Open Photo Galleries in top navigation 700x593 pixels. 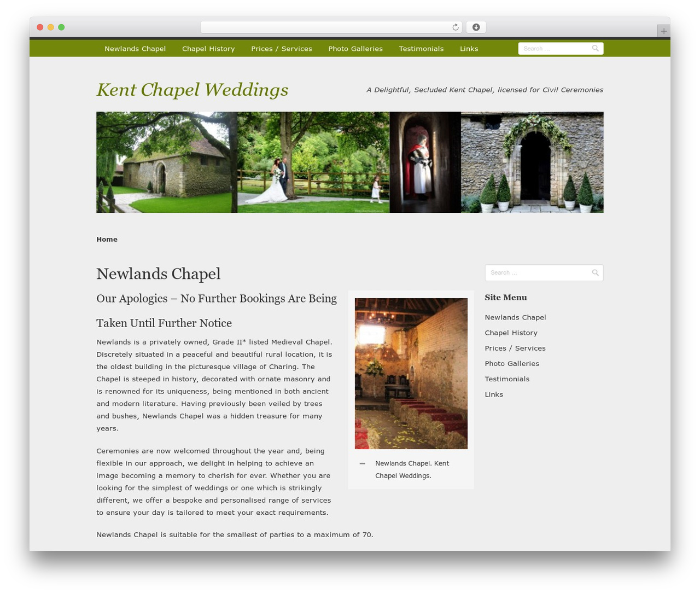coord(355,49)
